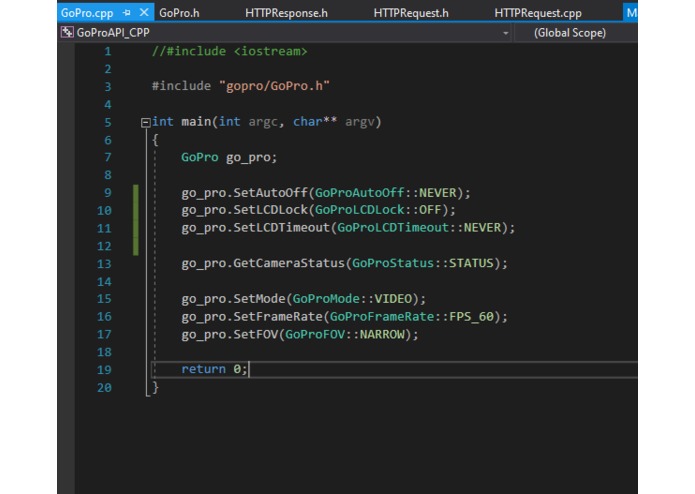The image size is (695, 494).
Task: Click GoProStatus::STATUS enum value
Action: click(x=422, y=263)
